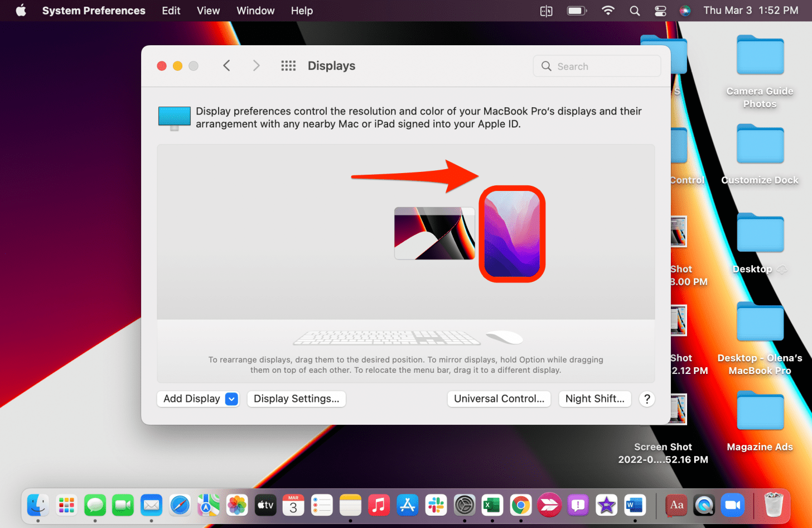The image size is (812, 528).
Task: Click the Display Settings button
Action: click(x=296, y=399)
